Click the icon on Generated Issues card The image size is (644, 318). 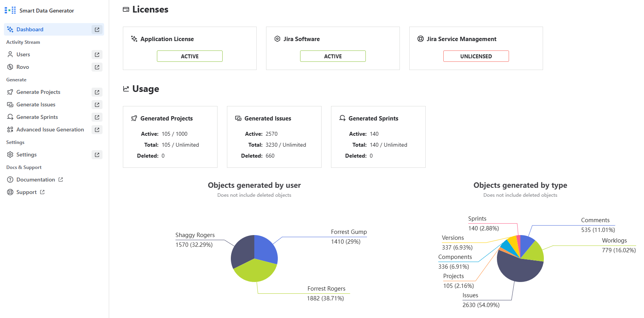238,118
